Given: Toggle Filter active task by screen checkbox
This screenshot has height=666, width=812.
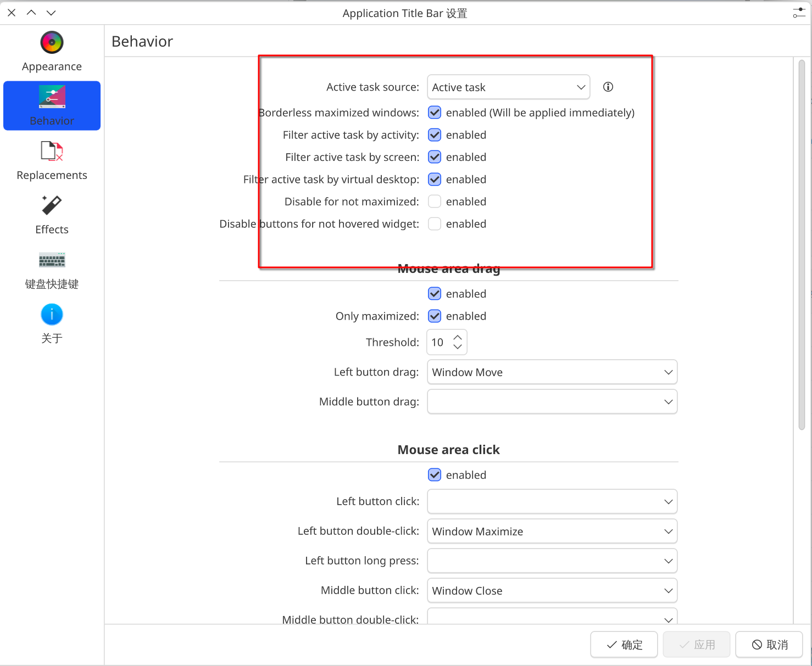Looking at the screenshot, I should point(435,157).
